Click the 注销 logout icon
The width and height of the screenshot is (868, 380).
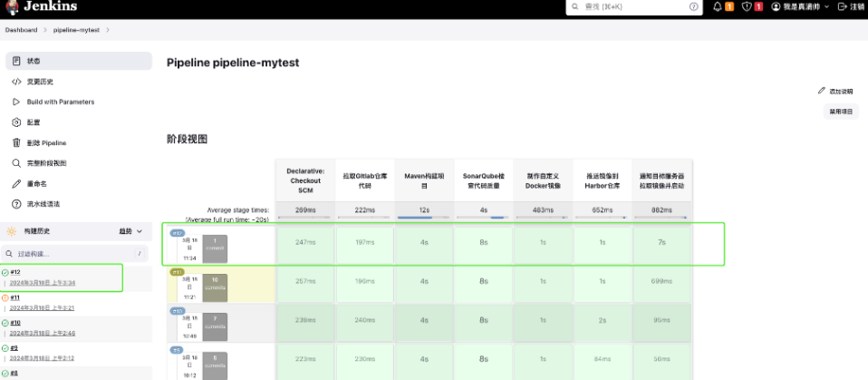[843, 6]
